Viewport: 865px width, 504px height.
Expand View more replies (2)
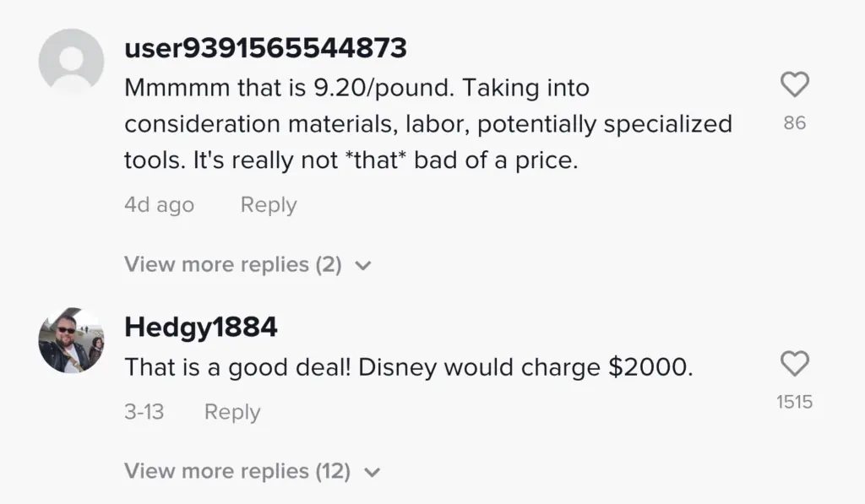pos(232,264)
